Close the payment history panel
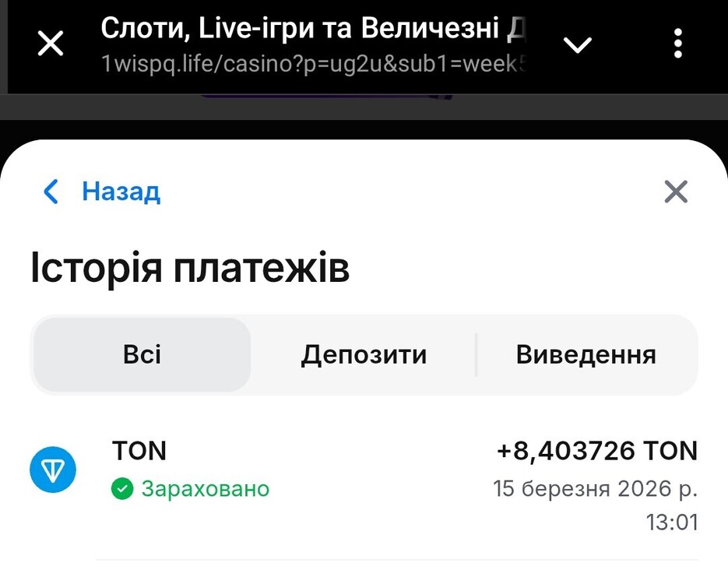The width and height of the screenshot is (728, 584). [676, 191]
